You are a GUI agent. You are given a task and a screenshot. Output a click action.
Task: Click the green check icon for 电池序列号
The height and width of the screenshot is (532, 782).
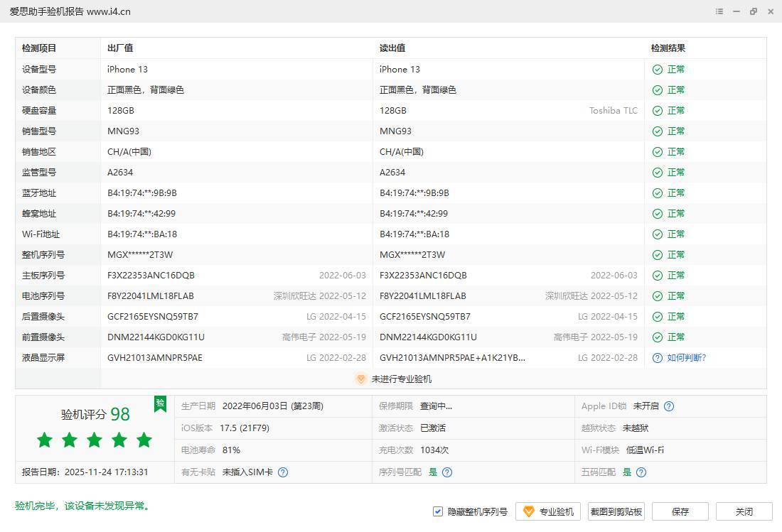(658, 296)
